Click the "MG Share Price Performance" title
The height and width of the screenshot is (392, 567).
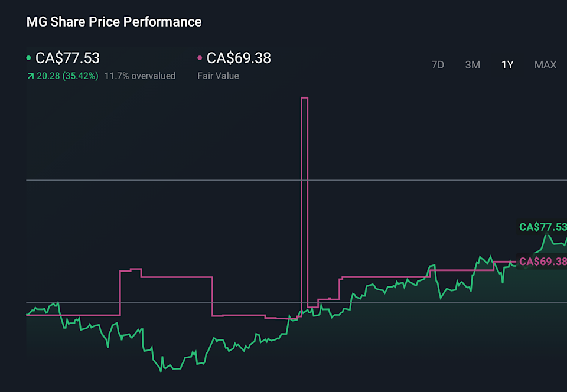[x=114, y=22]
